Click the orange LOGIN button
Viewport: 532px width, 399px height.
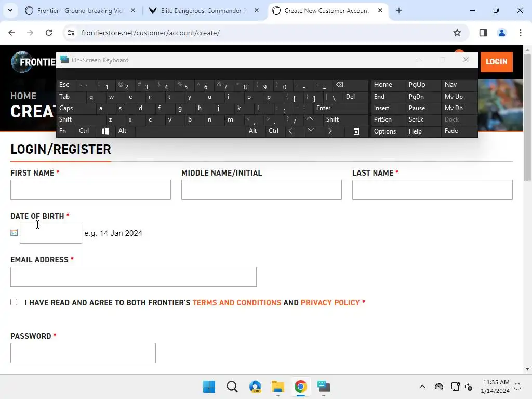pos(496,62)
